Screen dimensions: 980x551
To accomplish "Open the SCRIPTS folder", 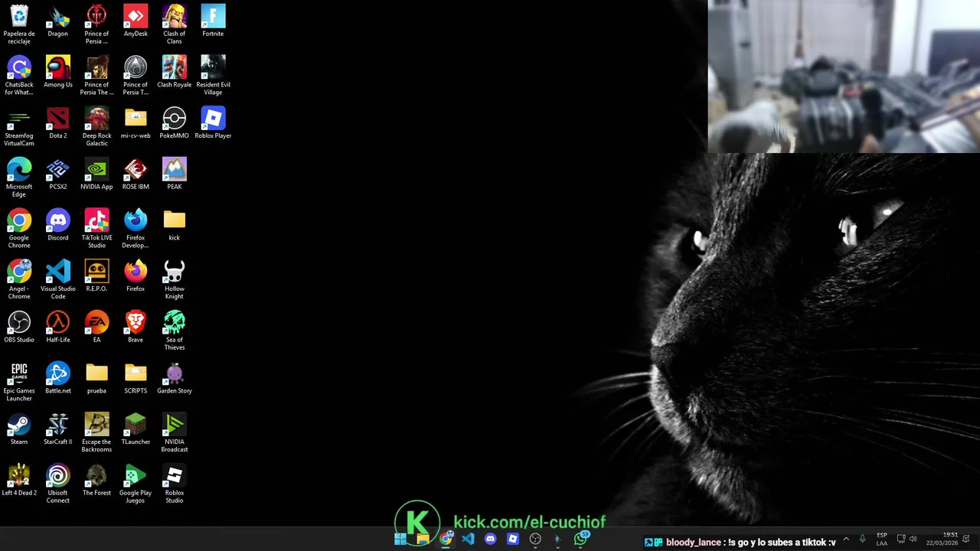I will 136,378.
